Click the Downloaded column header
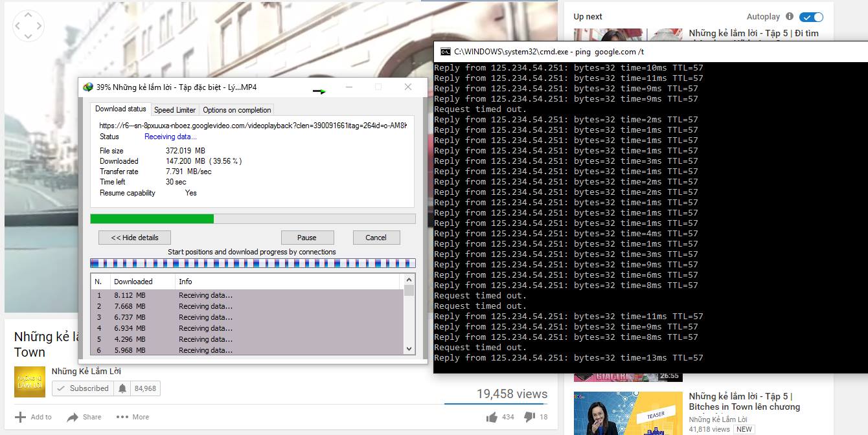The width and height of the screenshot is (868, 435). click(143, 282)
